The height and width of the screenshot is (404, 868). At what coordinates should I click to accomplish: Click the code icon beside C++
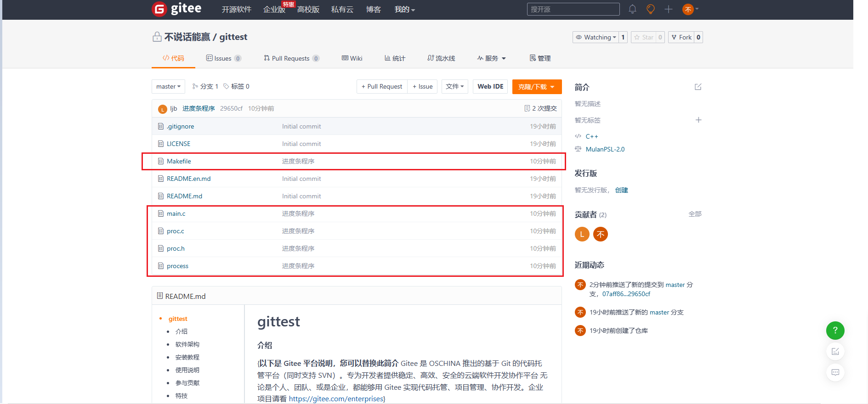click(x=578, y=136)
